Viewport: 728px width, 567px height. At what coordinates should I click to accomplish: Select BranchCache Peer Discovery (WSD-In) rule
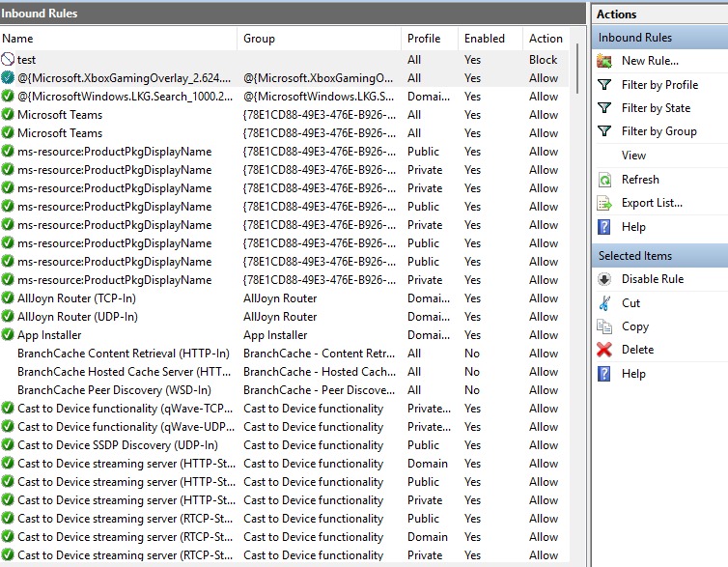[114, 390]
